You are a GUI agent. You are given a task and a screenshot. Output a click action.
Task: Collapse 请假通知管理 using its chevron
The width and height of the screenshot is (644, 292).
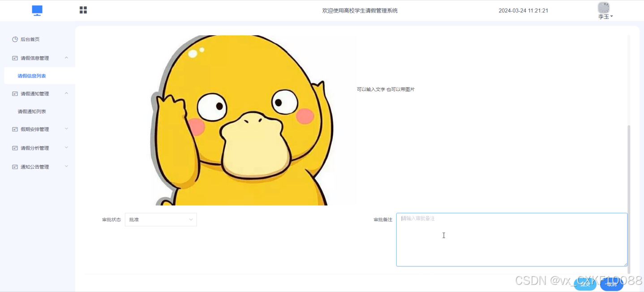coord(66,93)
